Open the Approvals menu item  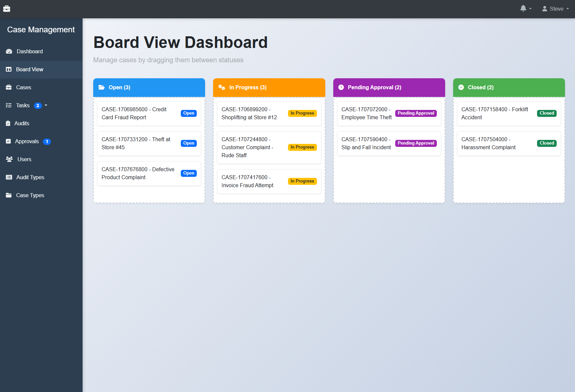27,141
